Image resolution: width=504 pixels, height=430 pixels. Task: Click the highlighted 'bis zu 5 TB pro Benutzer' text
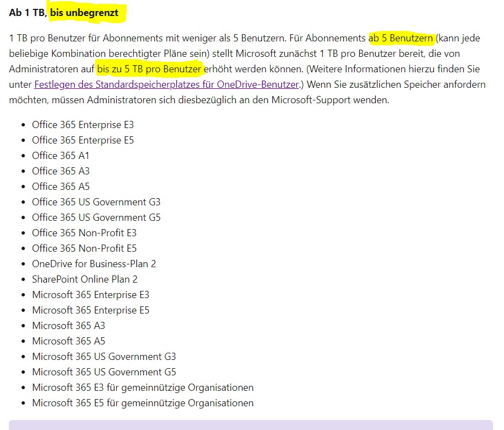pyautogui.click(x=149, y=69)
